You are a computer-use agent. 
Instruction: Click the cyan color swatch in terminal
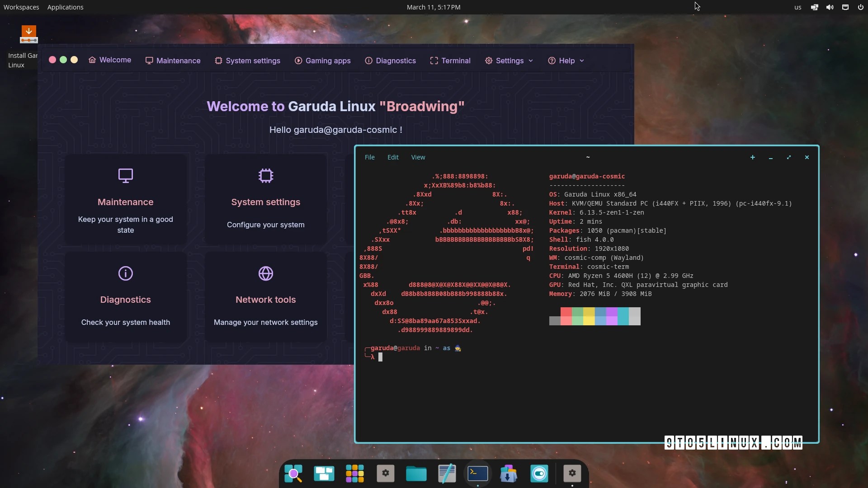[623, 316]
